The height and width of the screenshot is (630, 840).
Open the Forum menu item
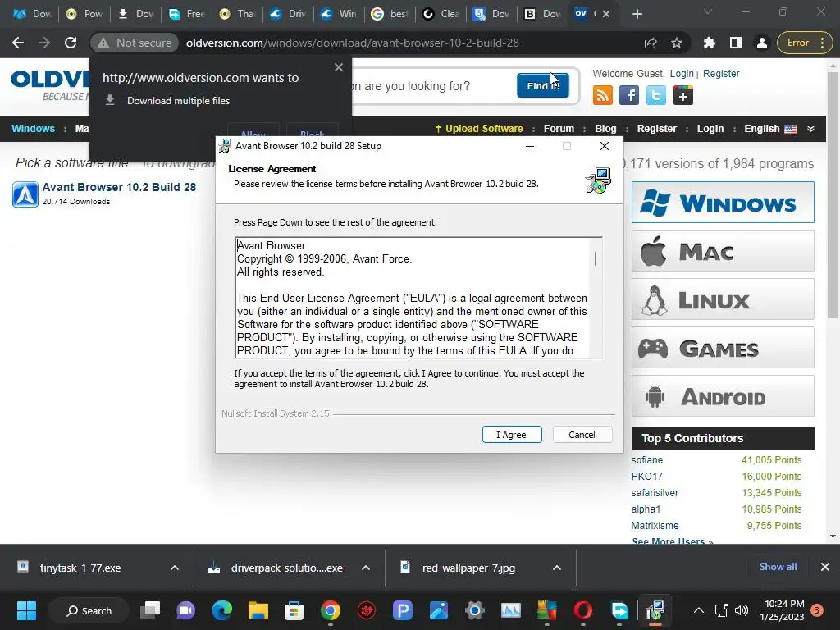tap(559, 129)
